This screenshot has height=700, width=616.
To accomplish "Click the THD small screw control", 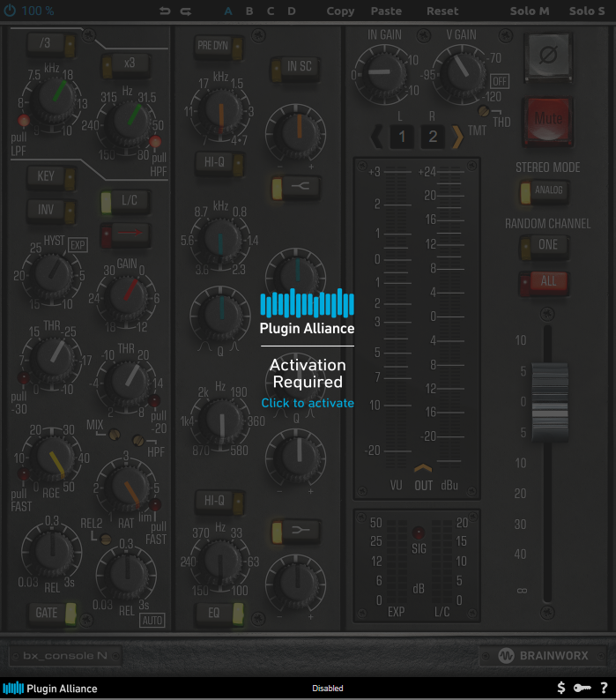I will pos(484,111).
